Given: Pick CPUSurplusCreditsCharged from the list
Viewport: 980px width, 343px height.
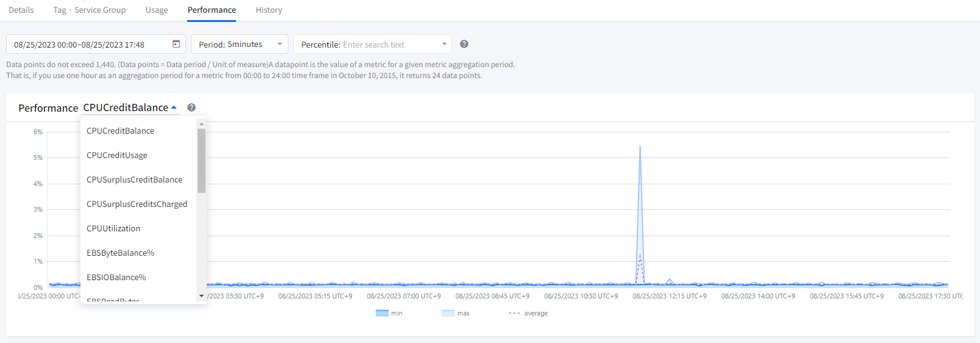Looking at the screenshot, I should (x=137, y=204).
